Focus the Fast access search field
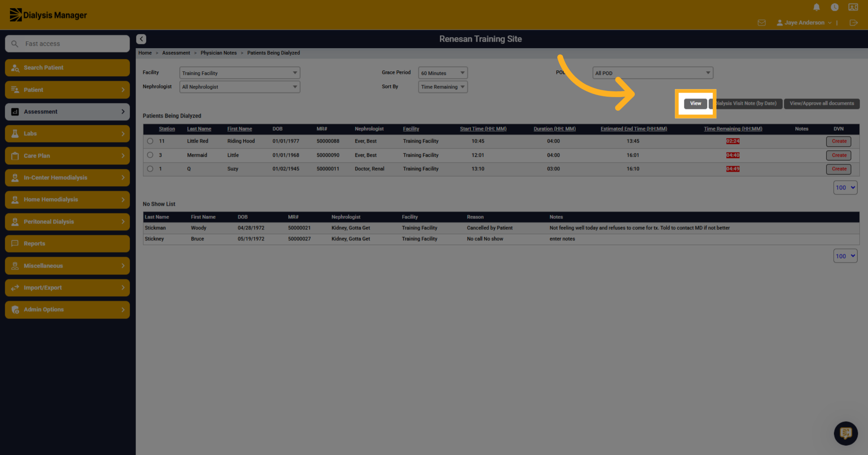Image resolution: width=868 pixels, height=455 pixels. (67, 44)
